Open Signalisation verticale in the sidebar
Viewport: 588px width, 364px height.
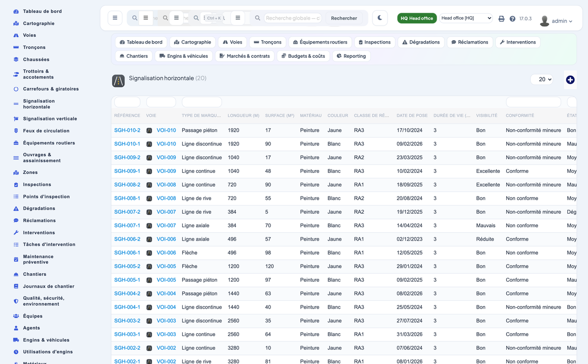pos(50,119)
